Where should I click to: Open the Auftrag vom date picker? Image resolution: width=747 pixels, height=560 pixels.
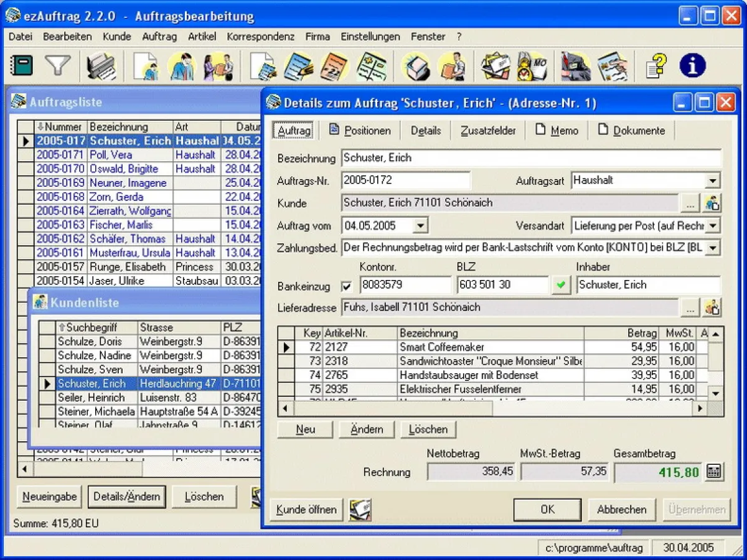pyautogui.click(x=421, y=225)
